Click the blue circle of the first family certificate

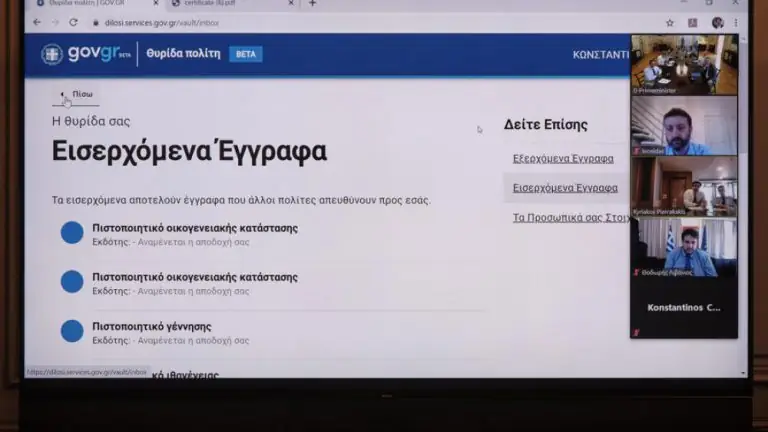(72, 232)
